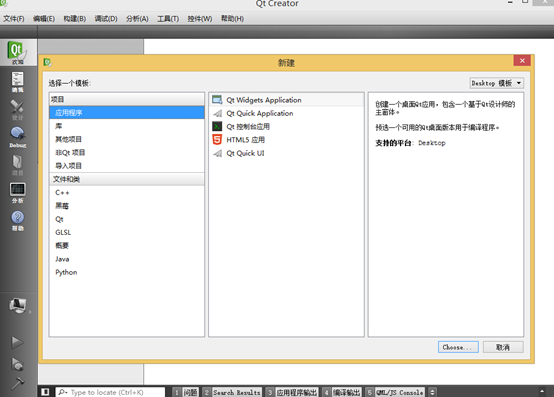Open the 应用程序输出 pane
The width and height of the screenshot is (554, 397).
pos(292,392)
